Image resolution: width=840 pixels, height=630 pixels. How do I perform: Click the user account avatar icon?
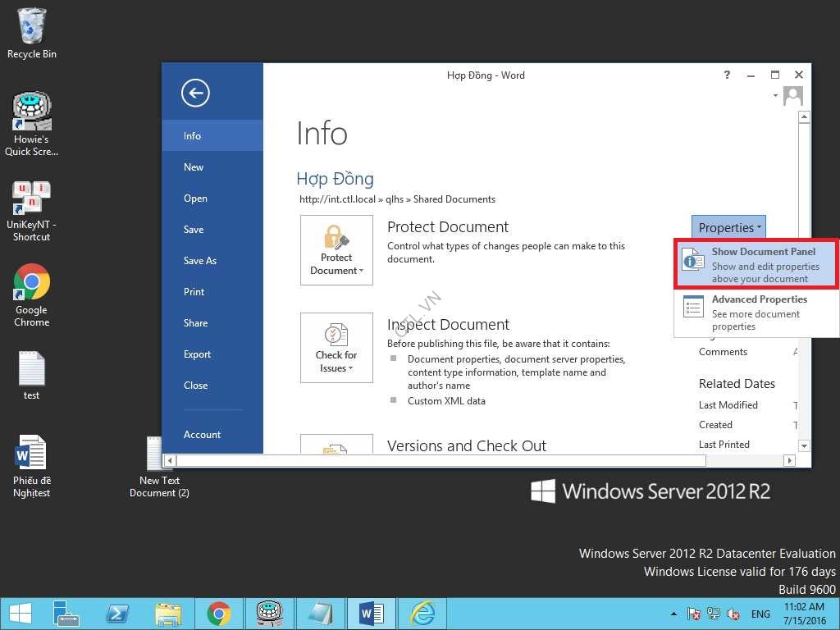pyautogui.click(x=792, y=96)
